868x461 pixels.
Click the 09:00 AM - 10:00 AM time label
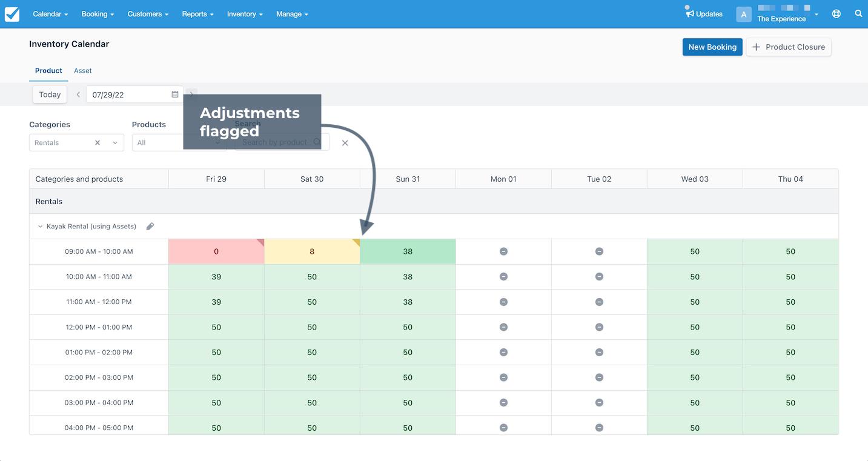click(x=99, y=251)
